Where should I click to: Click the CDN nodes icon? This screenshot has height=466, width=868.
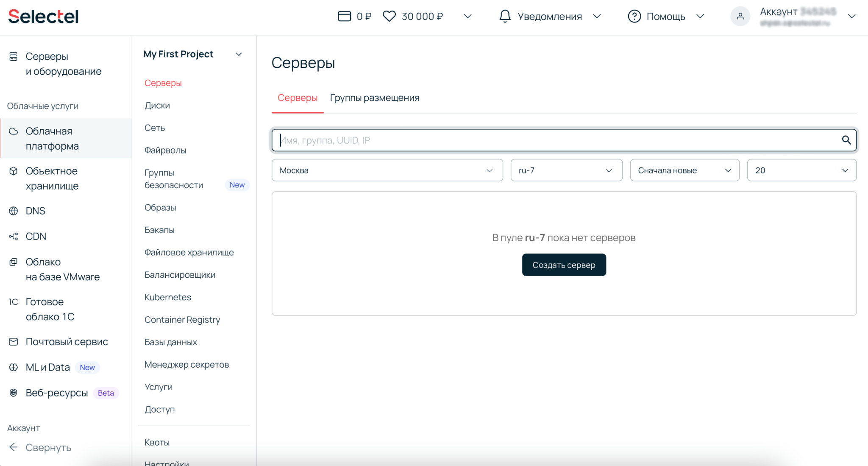pyautogui.click(x=14, y=237)
